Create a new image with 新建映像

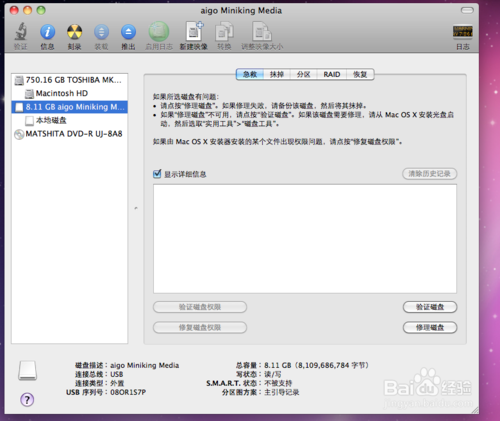coord(194,31)
